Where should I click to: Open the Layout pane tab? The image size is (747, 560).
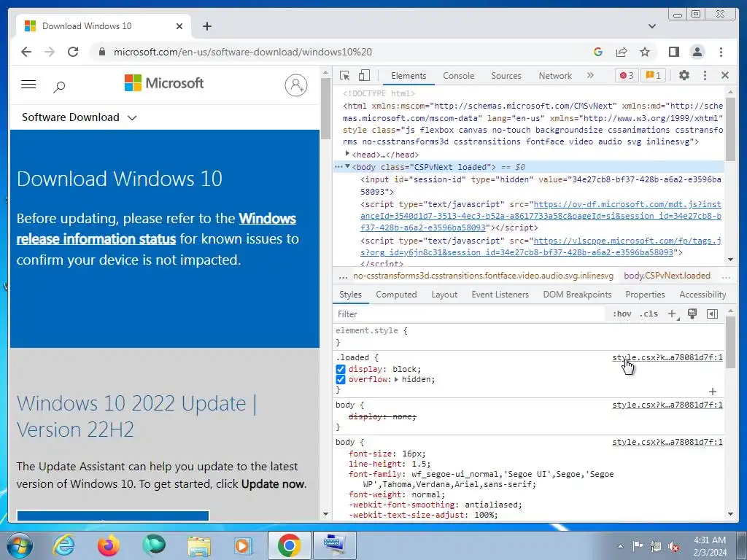click(x=444, y=295)
